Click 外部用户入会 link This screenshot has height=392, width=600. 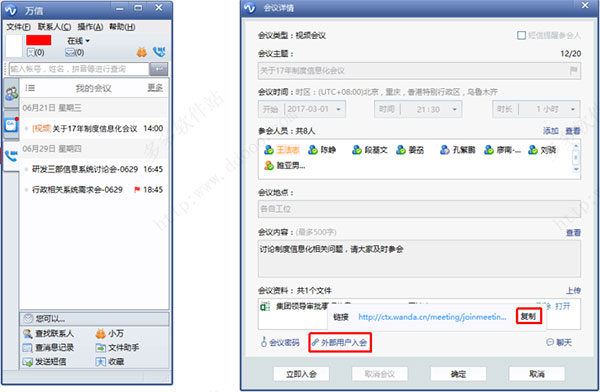[x=340, y=342]
